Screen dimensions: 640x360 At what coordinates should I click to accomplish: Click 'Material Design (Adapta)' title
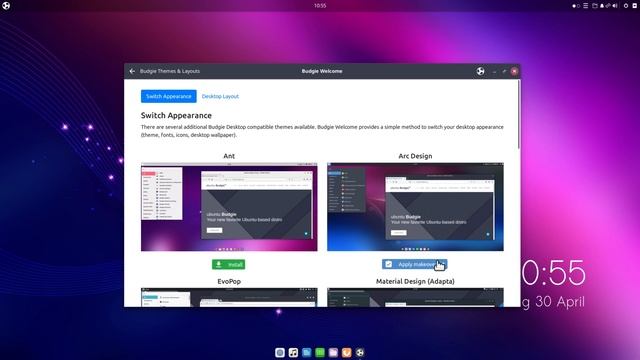(x=415, y=281)
